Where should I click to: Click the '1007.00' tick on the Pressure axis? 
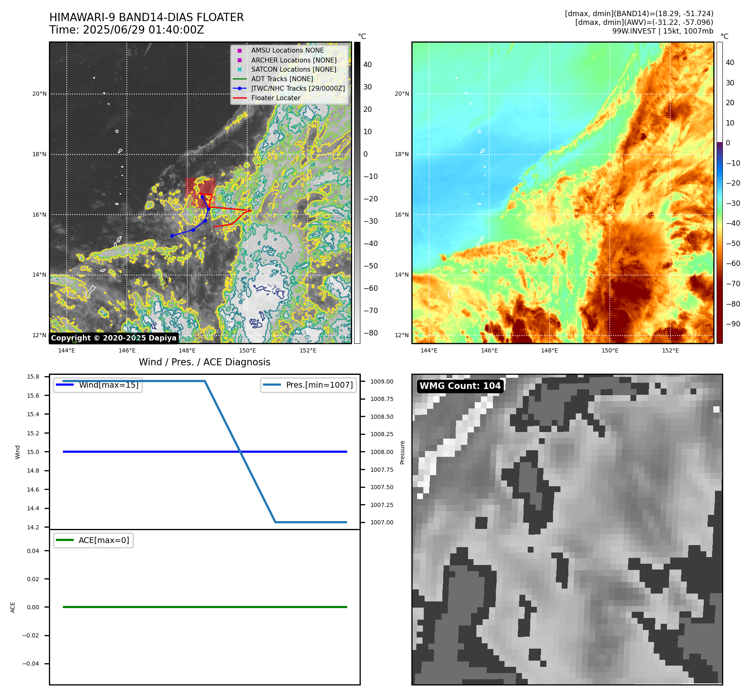(382, 522)
